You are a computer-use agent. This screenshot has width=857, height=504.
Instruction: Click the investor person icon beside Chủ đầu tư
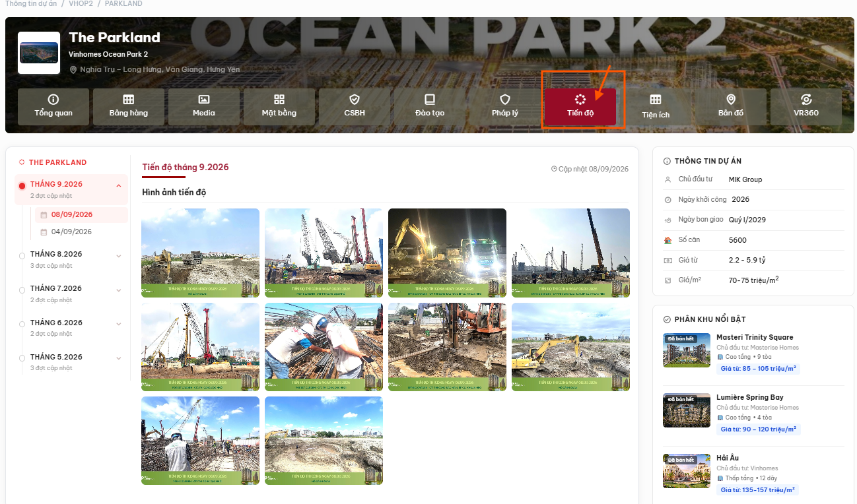point(668,179)
